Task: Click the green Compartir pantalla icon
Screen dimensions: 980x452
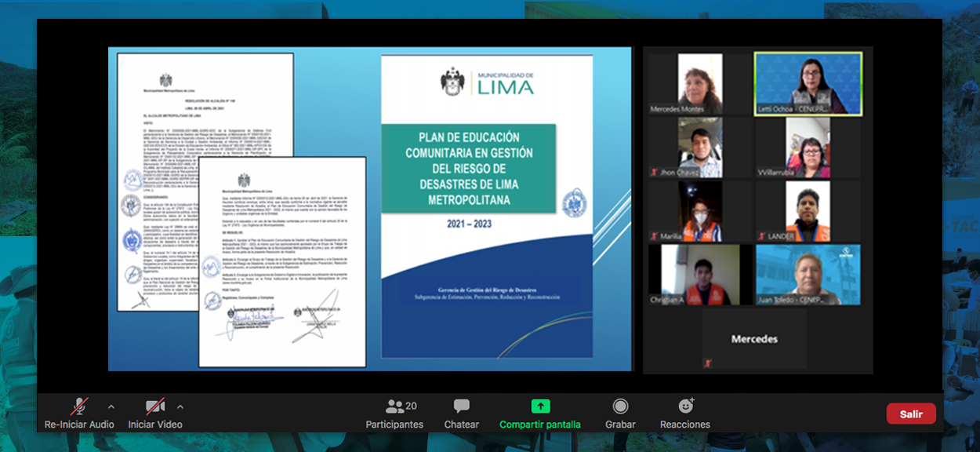Action: (540, 406)
